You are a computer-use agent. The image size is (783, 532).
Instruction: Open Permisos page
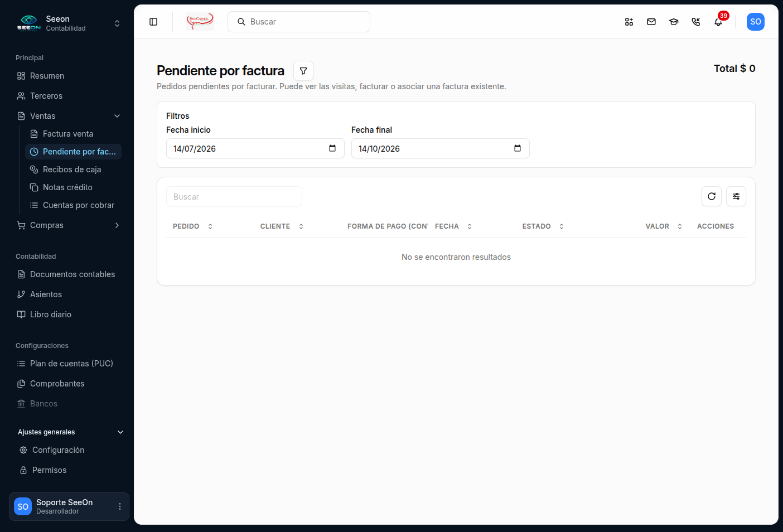70,470
